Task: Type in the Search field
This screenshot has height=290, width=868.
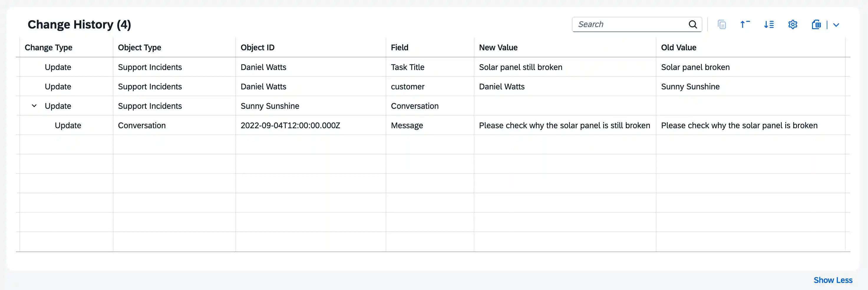Action: (630, 25)
